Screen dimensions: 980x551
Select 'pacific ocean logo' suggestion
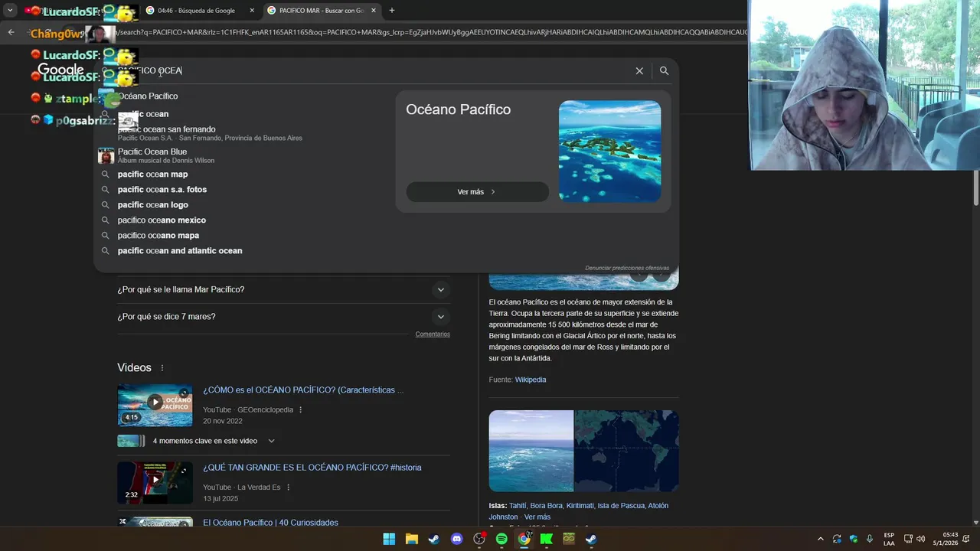(x=152, y=205)
